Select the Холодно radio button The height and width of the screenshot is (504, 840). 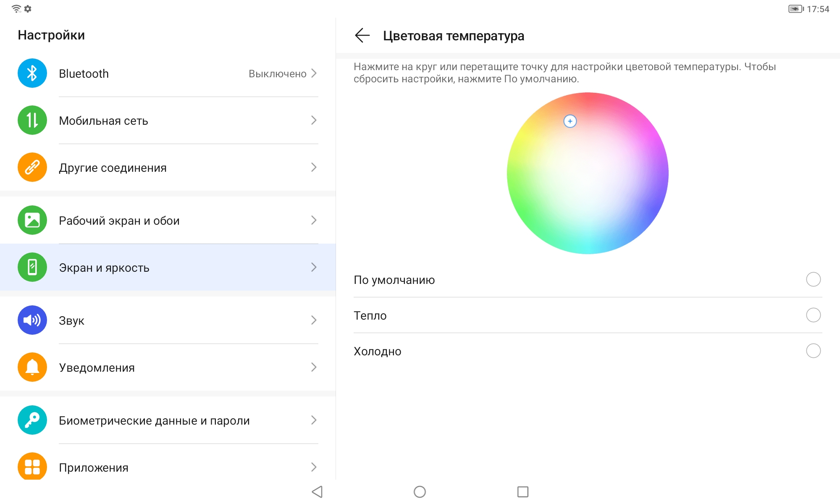coord(813,351)
